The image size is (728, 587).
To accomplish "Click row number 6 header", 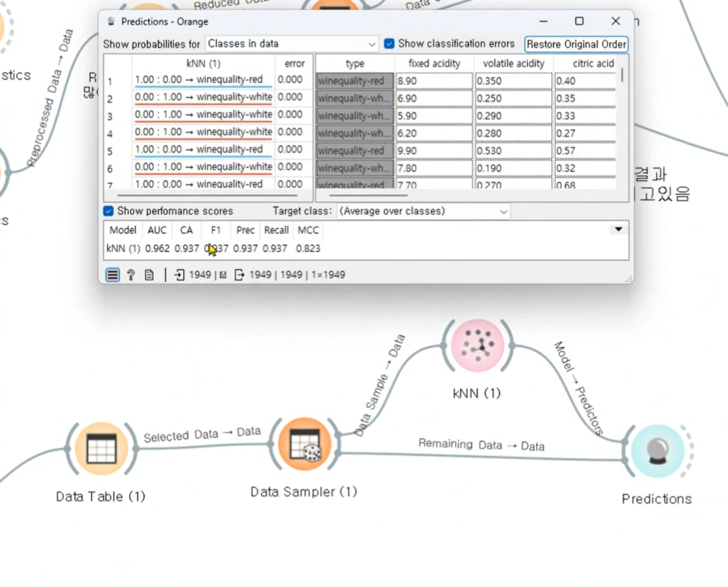I will click(x=110, y=169).
